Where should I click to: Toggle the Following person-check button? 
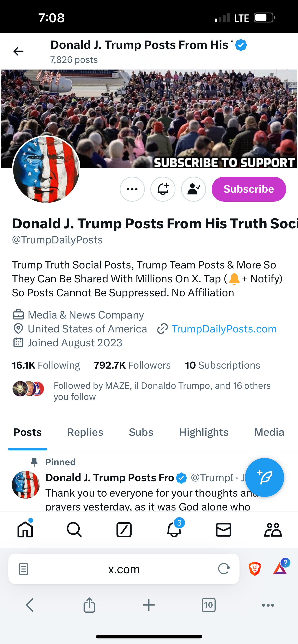coord(193,189)
